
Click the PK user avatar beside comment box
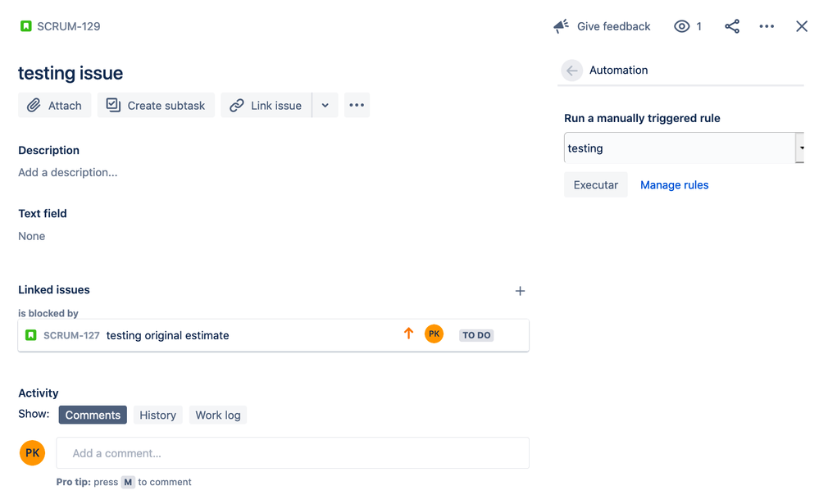click(x=33, y=453)
